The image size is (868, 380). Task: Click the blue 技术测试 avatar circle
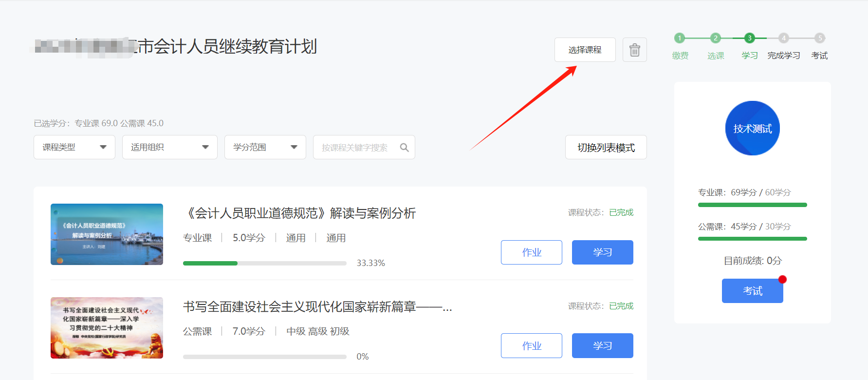752,128
